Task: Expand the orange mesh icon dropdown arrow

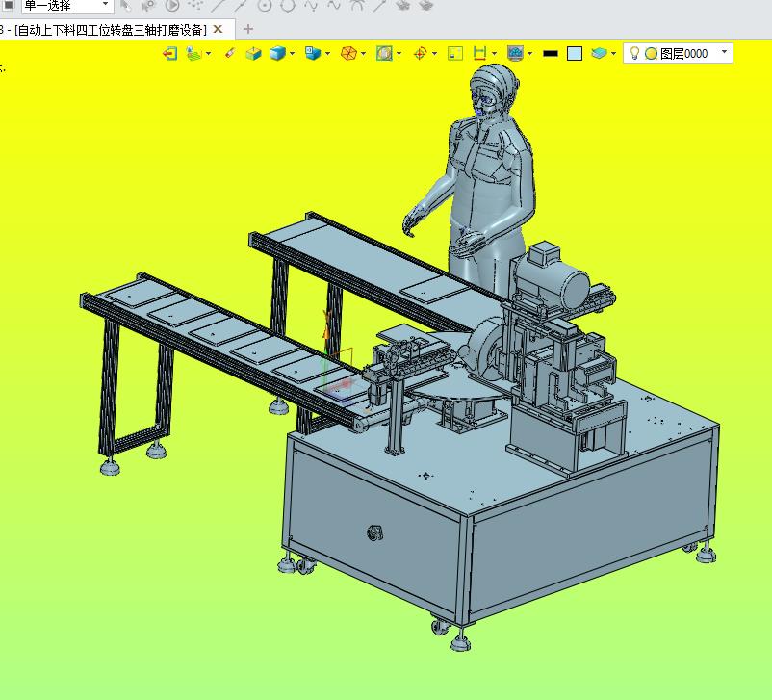Action: (363, 53)
